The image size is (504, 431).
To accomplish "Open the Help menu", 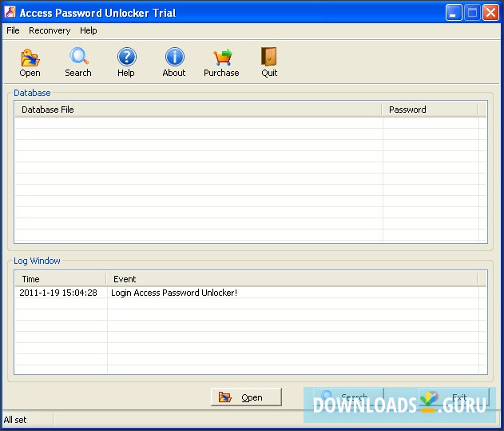I will click(89, 30).
